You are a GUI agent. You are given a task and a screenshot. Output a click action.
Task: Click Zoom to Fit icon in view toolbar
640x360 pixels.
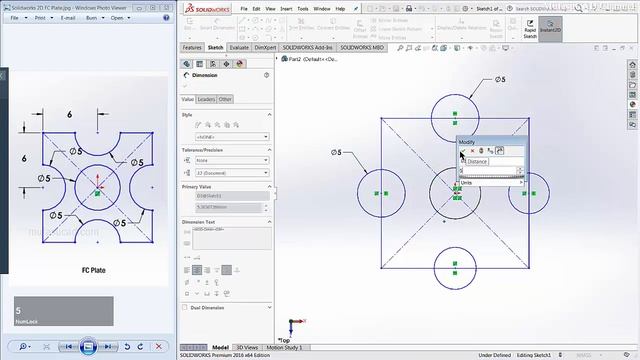(x=400, y=48)
